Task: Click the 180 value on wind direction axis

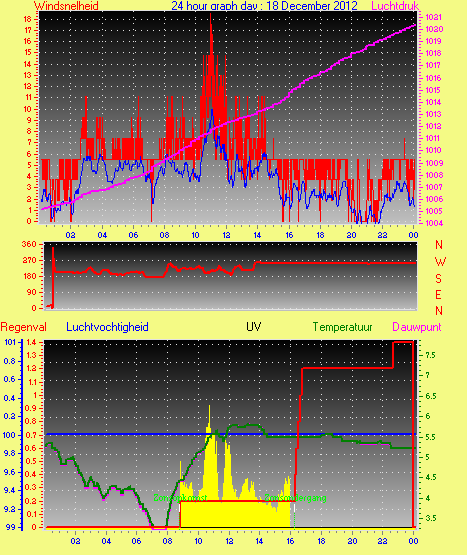Action: (x=29, y=276)
